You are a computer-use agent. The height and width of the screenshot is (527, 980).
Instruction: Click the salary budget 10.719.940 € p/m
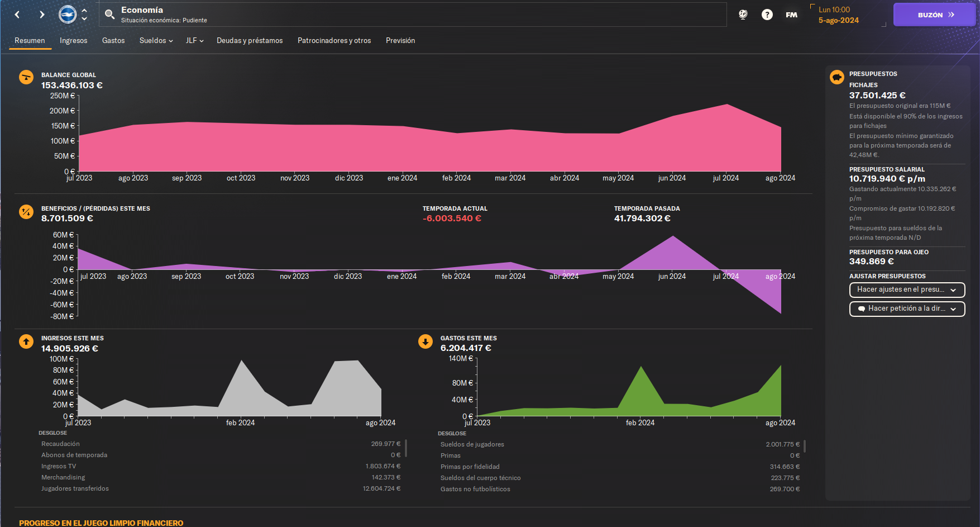coord(887,179)
